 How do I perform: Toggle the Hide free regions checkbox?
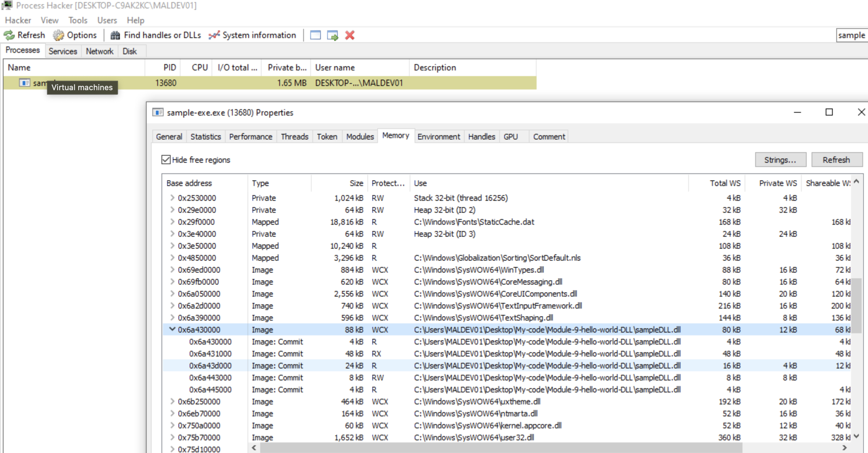[x=166, y=160]
